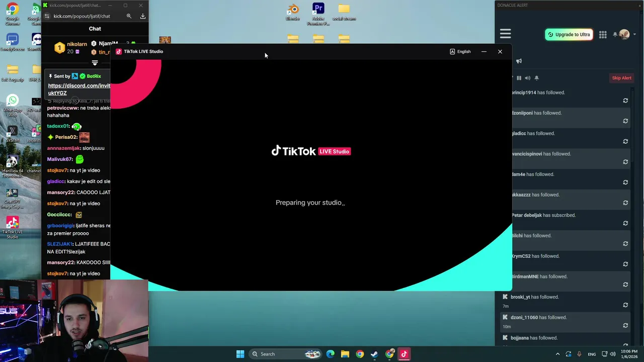Replay the Petar debeljak subscription alert
Image resolution: width=644 pixels, height=362 pixels.
(625, 223)
